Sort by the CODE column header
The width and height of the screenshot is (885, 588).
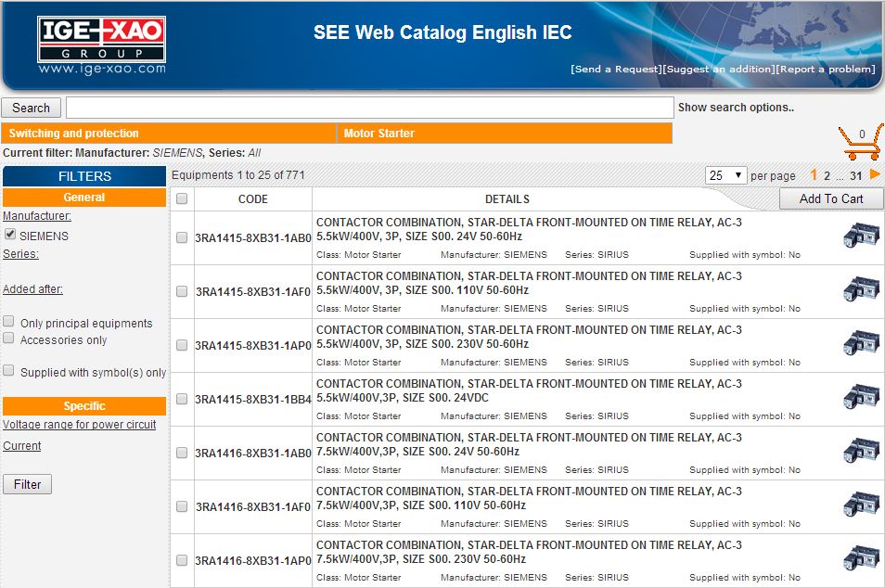click(x=253, y=199)
